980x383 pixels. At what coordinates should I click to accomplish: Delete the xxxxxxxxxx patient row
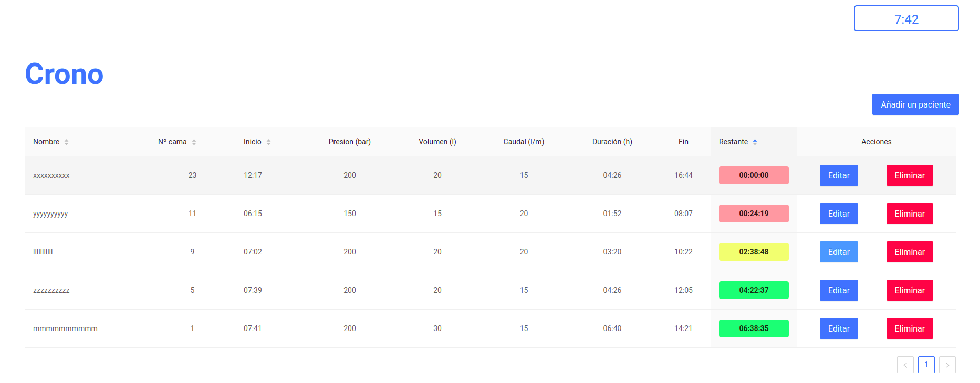[x=910, y=175]
